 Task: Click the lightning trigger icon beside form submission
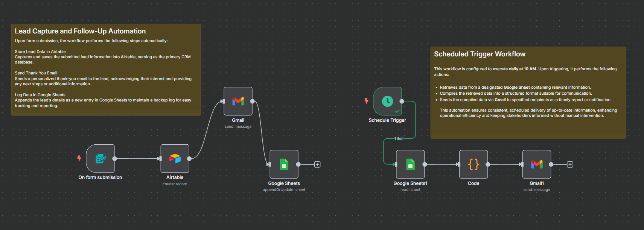click(79, 158)
